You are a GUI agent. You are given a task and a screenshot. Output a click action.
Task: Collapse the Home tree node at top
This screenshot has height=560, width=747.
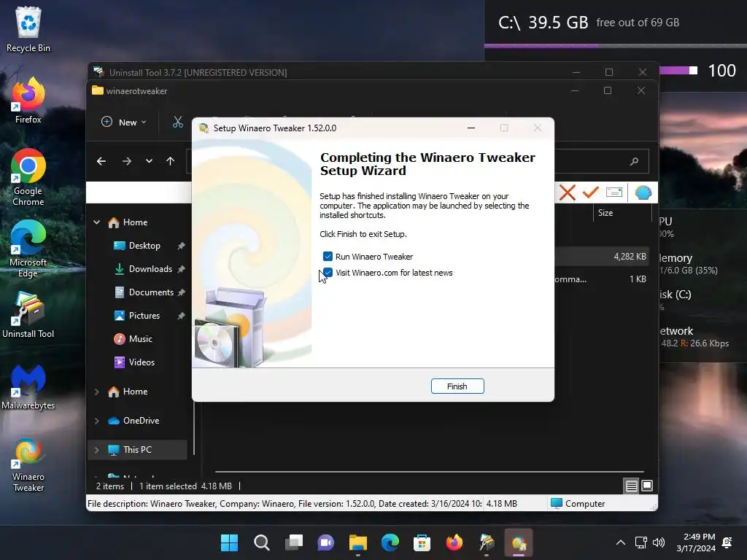point(97,222)
